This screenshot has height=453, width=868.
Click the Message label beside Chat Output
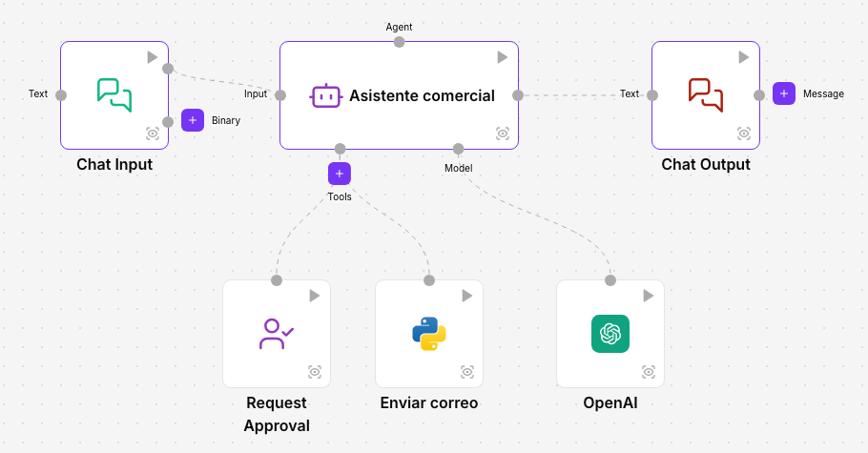pos(823,93)
